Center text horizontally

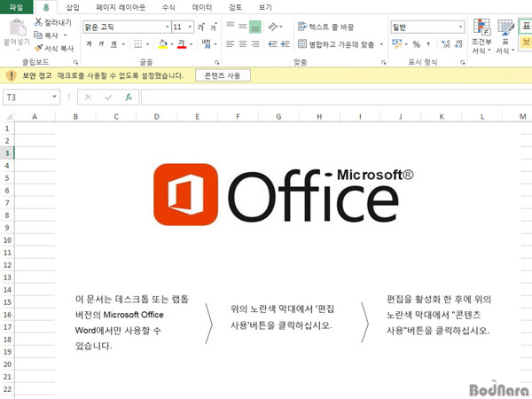click(243, 44)
